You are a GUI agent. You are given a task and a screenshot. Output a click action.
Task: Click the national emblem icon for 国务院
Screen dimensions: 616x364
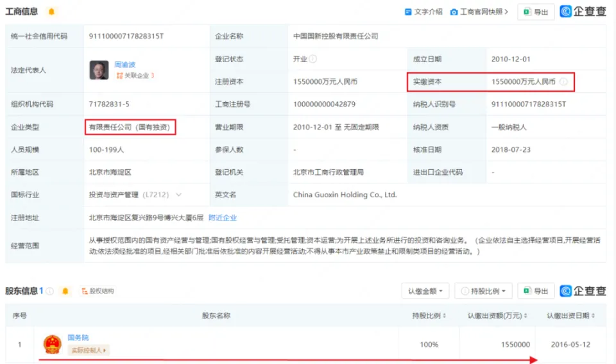[x=52, y=345]
